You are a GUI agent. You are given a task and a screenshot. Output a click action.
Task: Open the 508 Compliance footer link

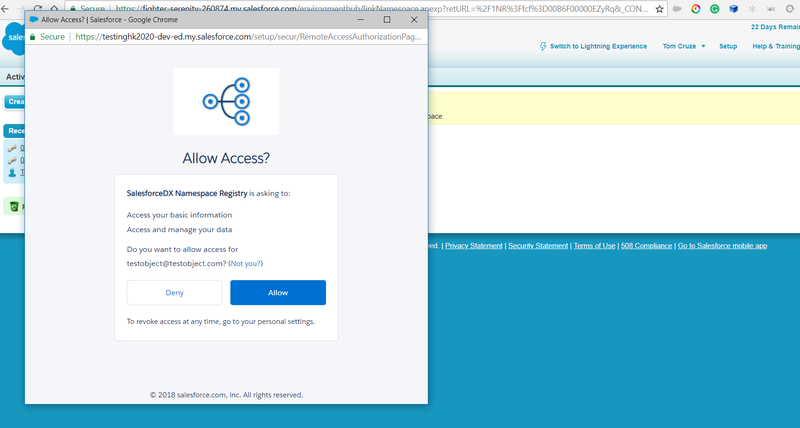646,246
